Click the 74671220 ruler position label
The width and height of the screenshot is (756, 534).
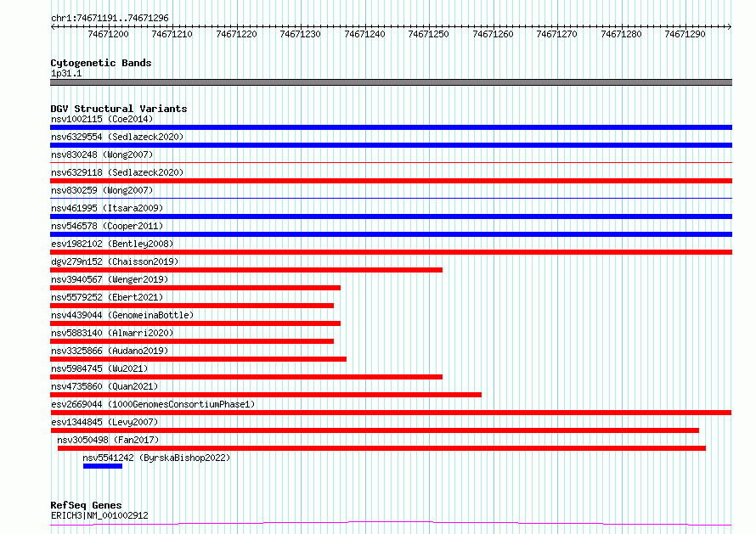(237, 34)
